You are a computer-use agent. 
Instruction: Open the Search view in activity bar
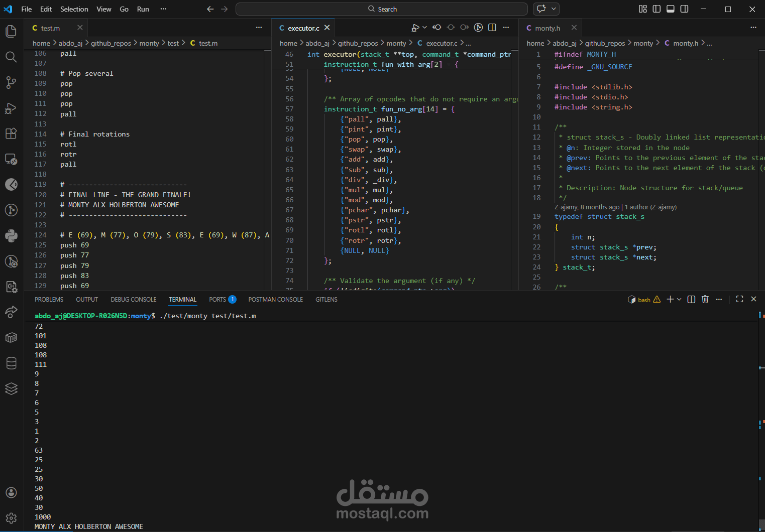point(11,57)
